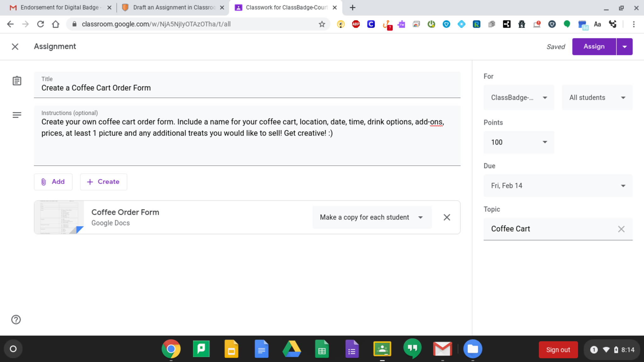
Task: Clear the Coffee Cart topic
Action: point(621,229)
